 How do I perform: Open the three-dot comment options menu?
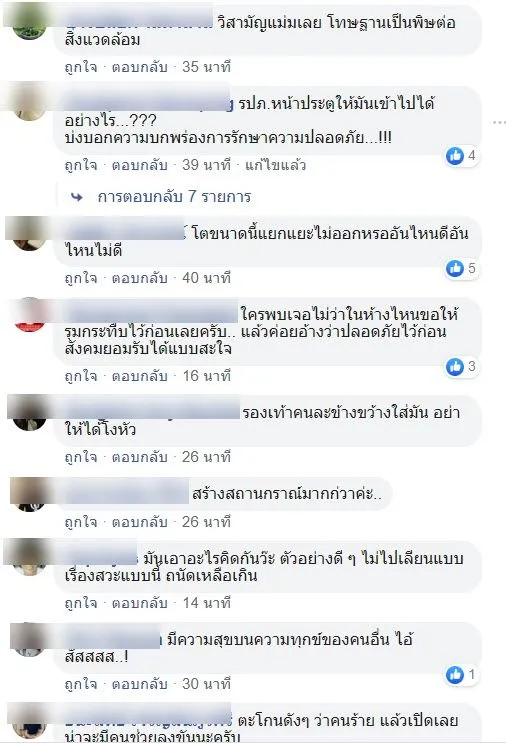[499, 122]
